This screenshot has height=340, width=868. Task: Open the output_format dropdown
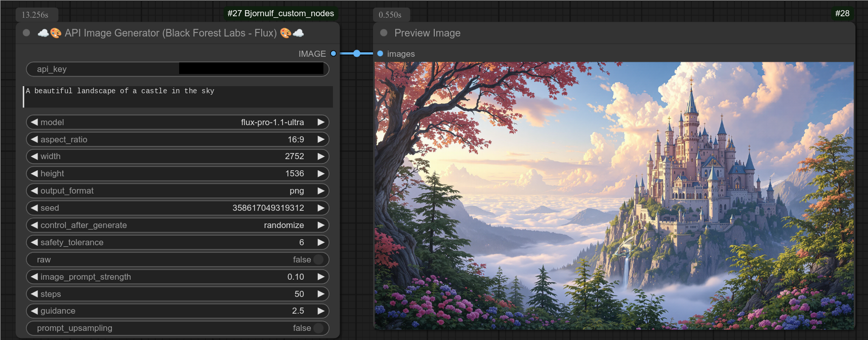(x=177, y=191)
